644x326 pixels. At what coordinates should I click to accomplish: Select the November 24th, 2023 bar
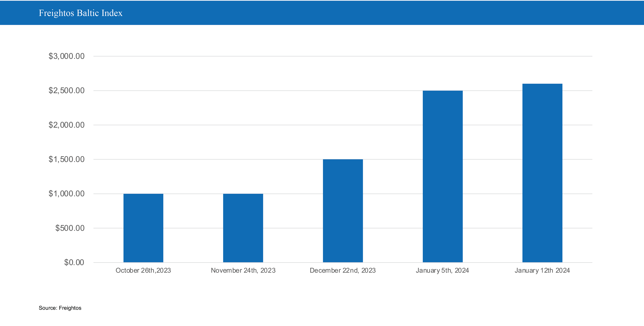[243, 228]
